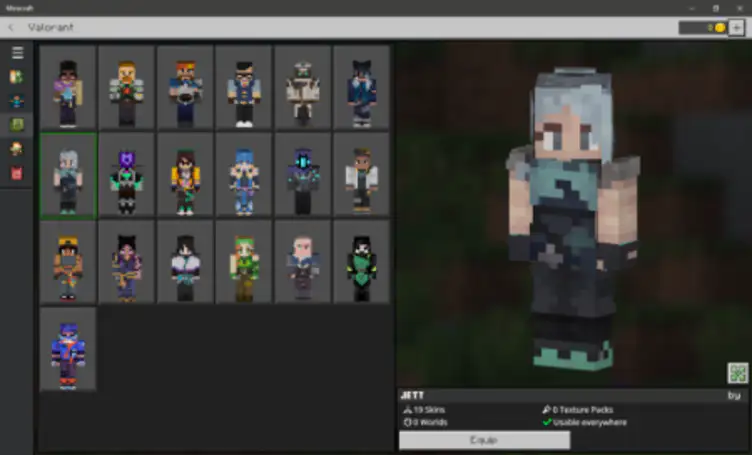Select the black and green suited skin
The height and width of the screenshot is (455, 752).
(x=362, y=263)
